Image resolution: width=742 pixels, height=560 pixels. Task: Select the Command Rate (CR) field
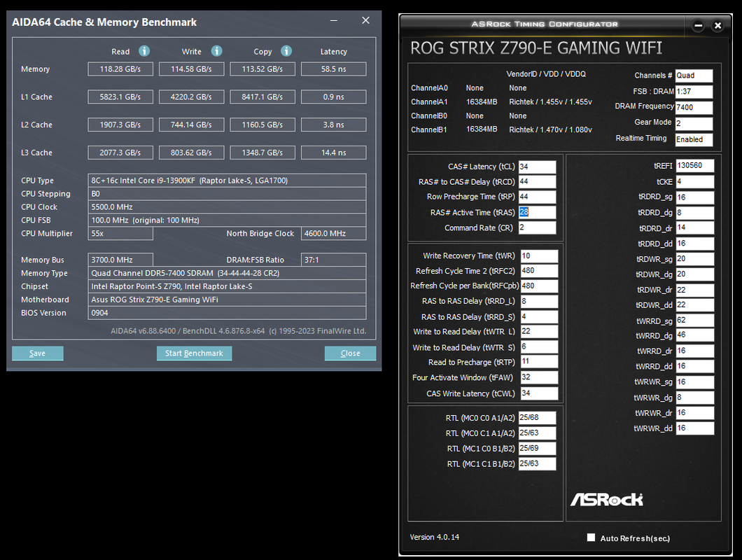pyautogui.click(x=537, y=227)
